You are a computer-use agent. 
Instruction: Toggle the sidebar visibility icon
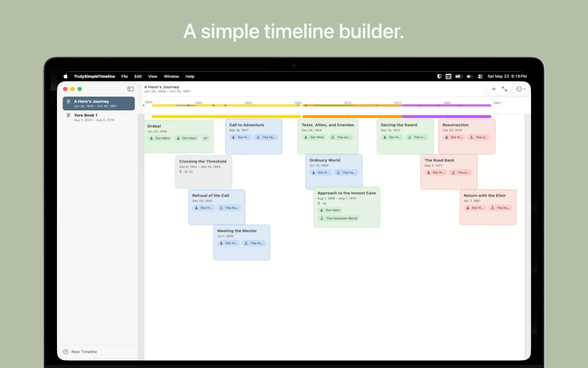coord(130,89)
